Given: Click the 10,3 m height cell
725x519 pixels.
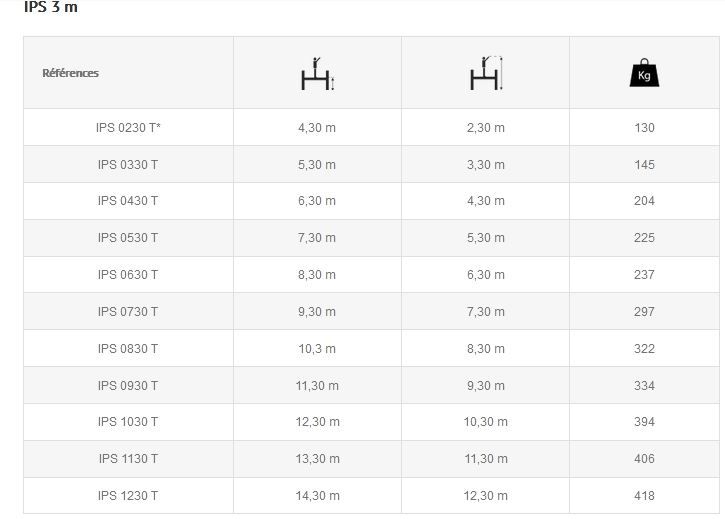Looking at the screenshot, I should click(317, 349).
